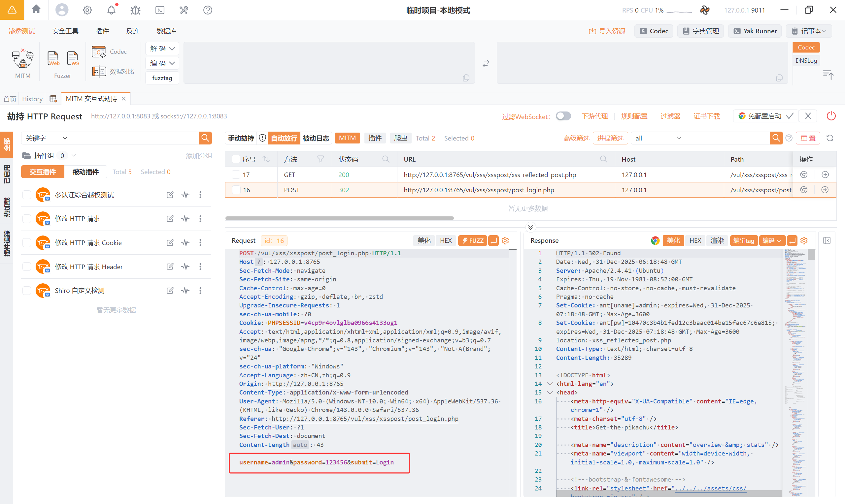Click the notification bell icon

point(112,10)
